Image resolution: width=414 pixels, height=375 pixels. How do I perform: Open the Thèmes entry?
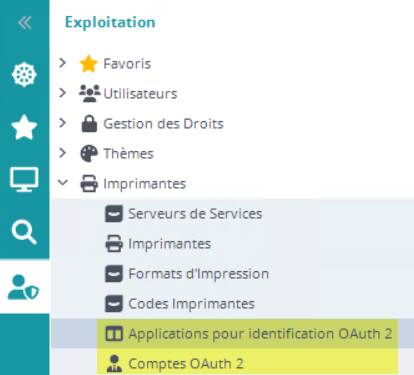pos(128,154)
